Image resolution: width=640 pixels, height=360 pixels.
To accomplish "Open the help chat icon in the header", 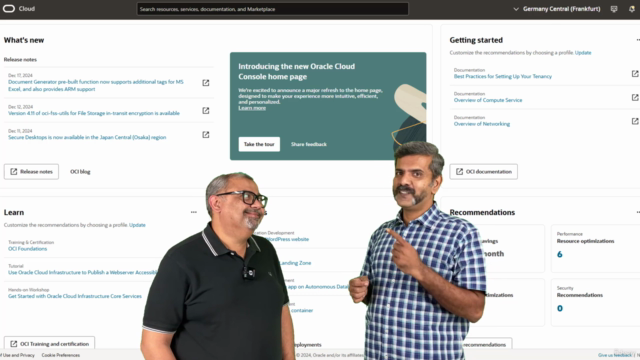I will (614, 9).
